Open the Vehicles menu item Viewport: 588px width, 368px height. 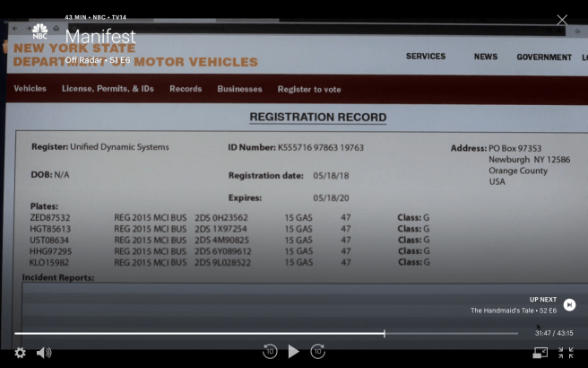[30, 89]
